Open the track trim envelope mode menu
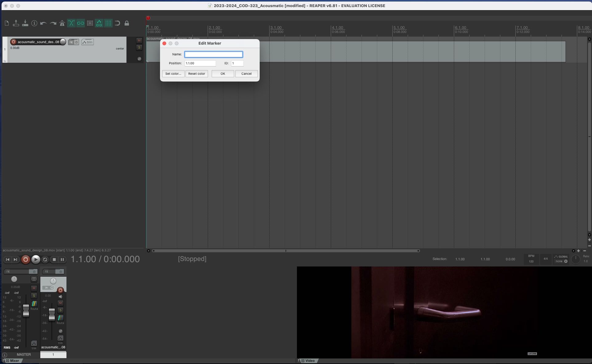This screenshot has height=364, width=592. [x=88, y=42]
